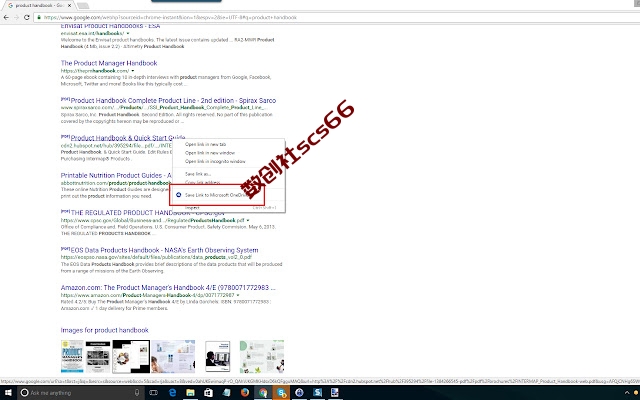
Task: Launch Microsoft Edge from the taskbar
Action: pyautogui.click(x=172, y=393)
